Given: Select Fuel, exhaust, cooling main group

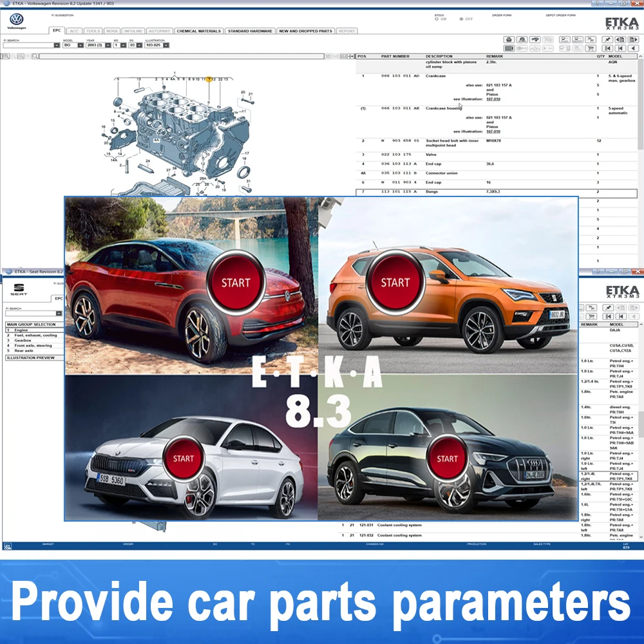Looking at the screenshot, I should pos(34,335).
